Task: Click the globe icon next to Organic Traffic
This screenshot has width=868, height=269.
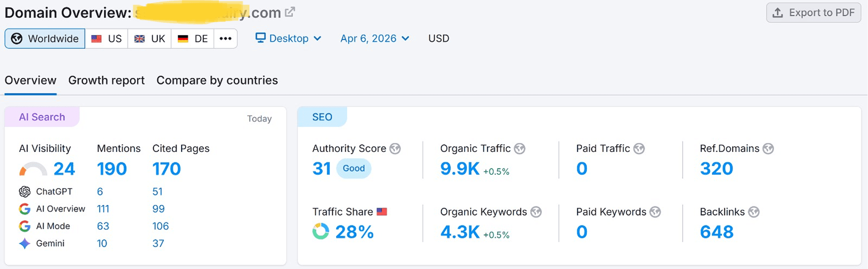Action: (519, 149)
